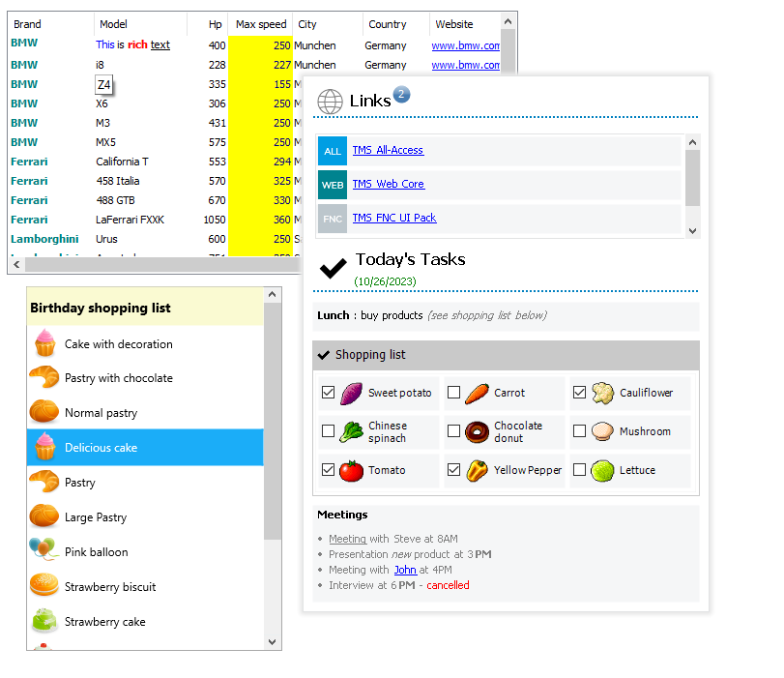Click the cupcake icon in Delicious cake row
The width and height of the screenshot is (784, 678).
click(x=45, y=446)
